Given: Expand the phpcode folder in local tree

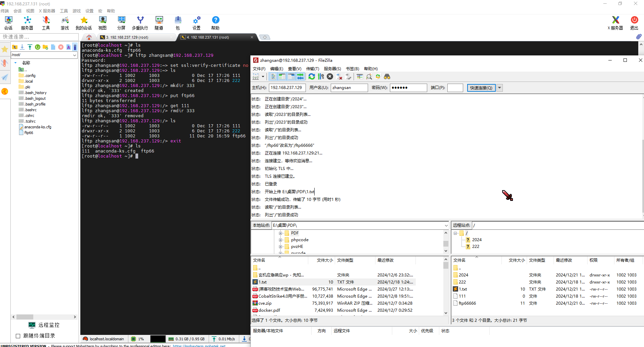Looking at the screenshot, I should tap(280, 240).
